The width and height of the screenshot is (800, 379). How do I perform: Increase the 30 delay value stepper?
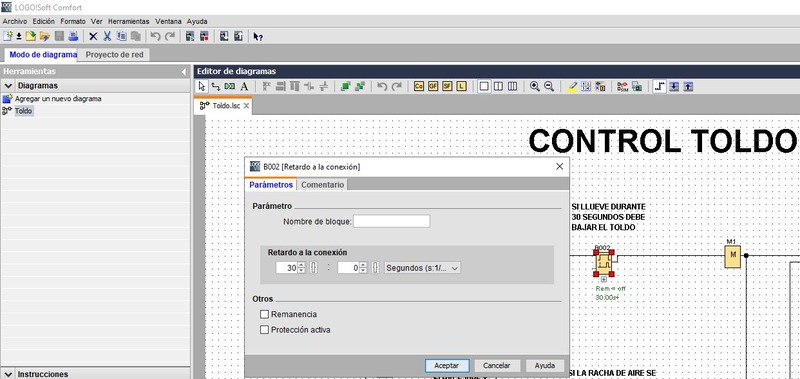coord(302,265)
